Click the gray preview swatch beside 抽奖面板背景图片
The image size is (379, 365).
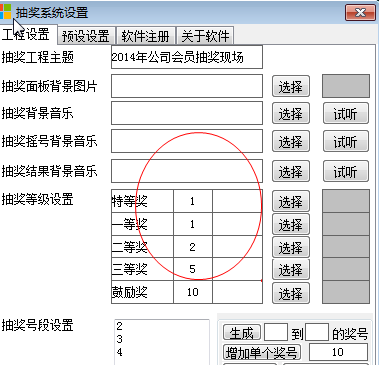[346, 86]
